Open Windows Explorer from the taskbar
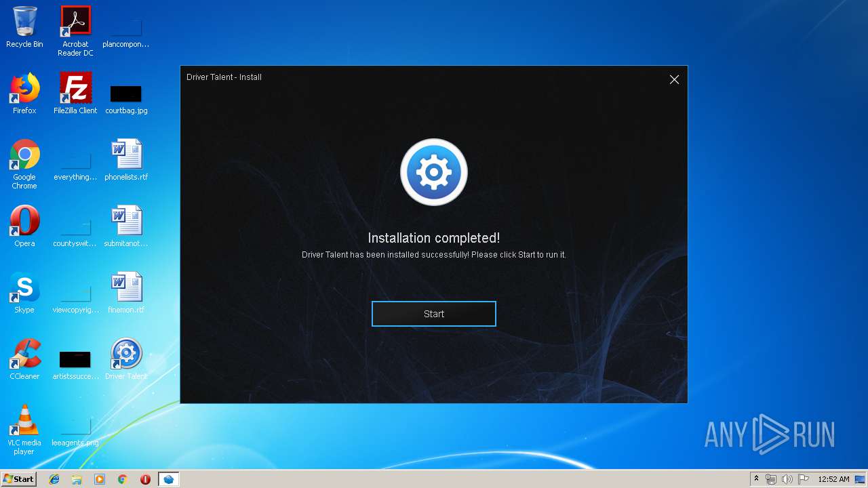This screenshot has height=488, width=868. [77, 479]
